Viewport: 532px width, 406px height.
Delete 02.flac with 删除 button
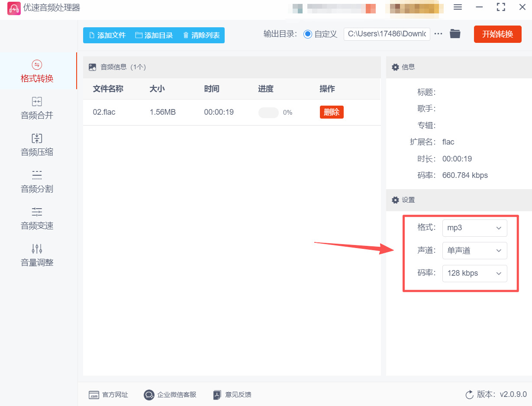coord(332,112)
